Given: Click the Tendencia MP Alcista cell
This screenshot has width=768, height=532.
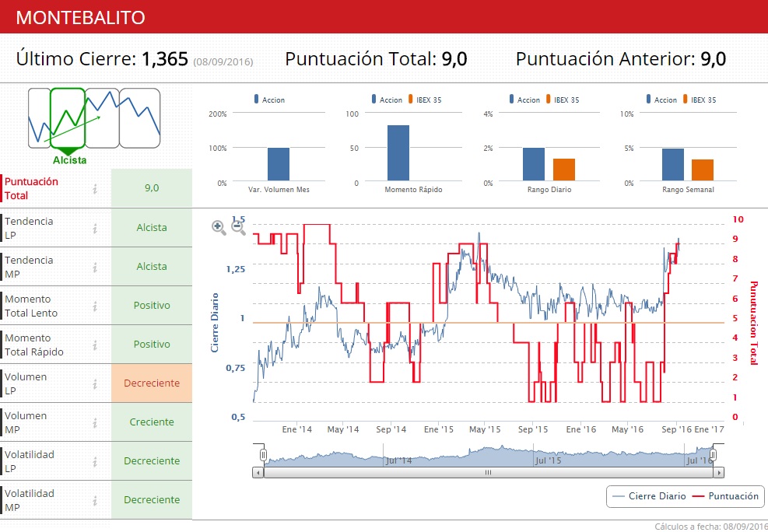Looking at the screenshot, I should coord(152,267).
